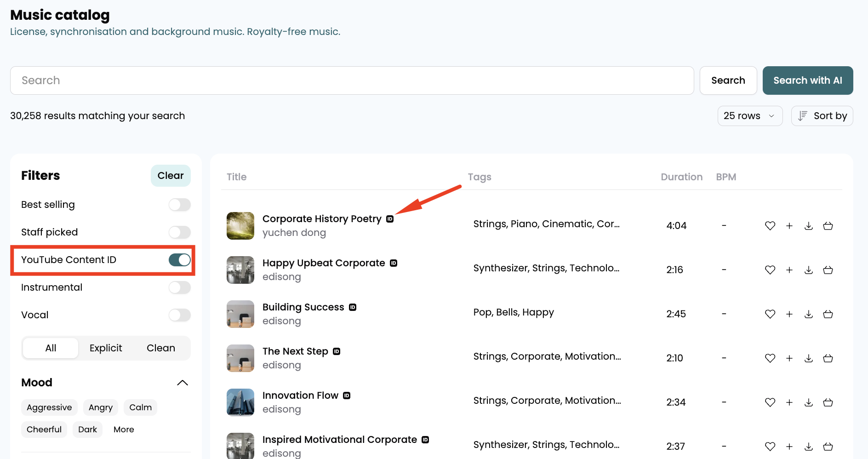Select the Calm mood tag
The height and width of the screenshot is (459, 868).
[x=140, y=407]
